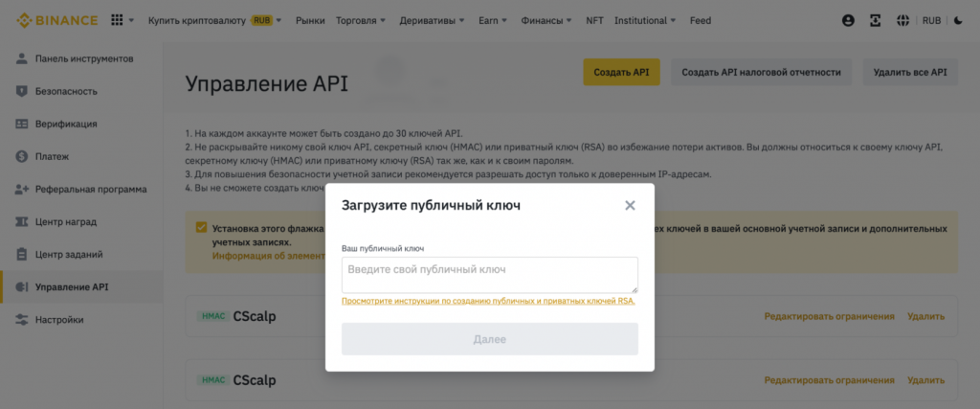Viewport: 980px width, 409px height.
Task: Close the public key upload dialog
Action: [630, 205]
